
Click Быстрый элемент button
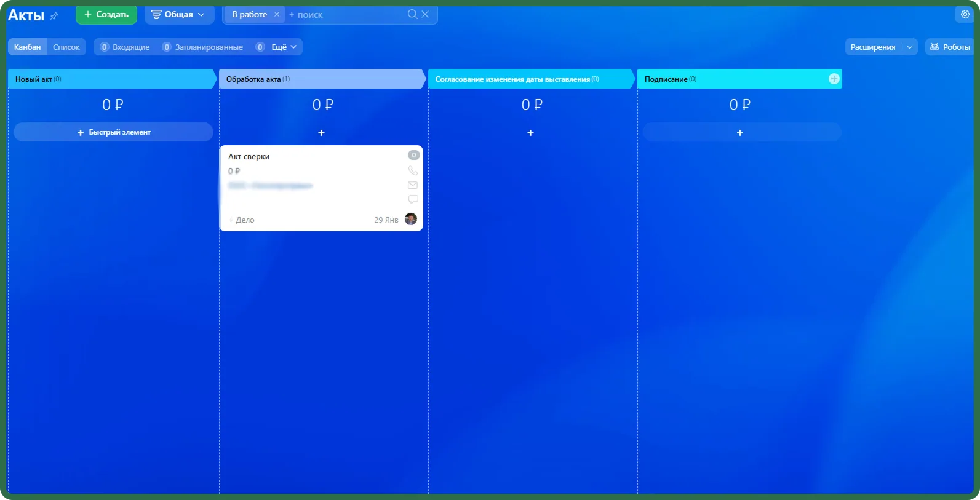(113, 132)
